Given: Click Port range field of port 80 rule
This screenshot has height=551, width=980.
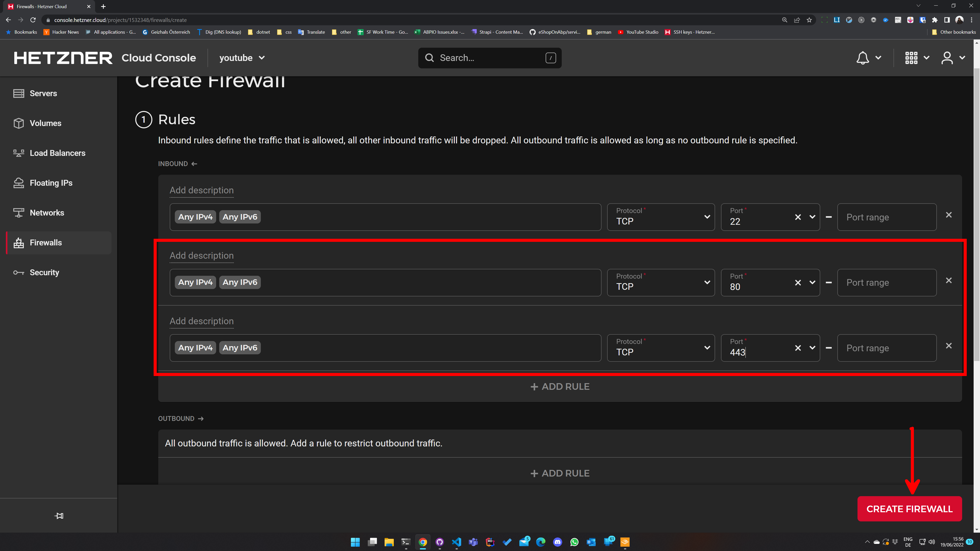Looking at the screenshot, I should (886, 283).
